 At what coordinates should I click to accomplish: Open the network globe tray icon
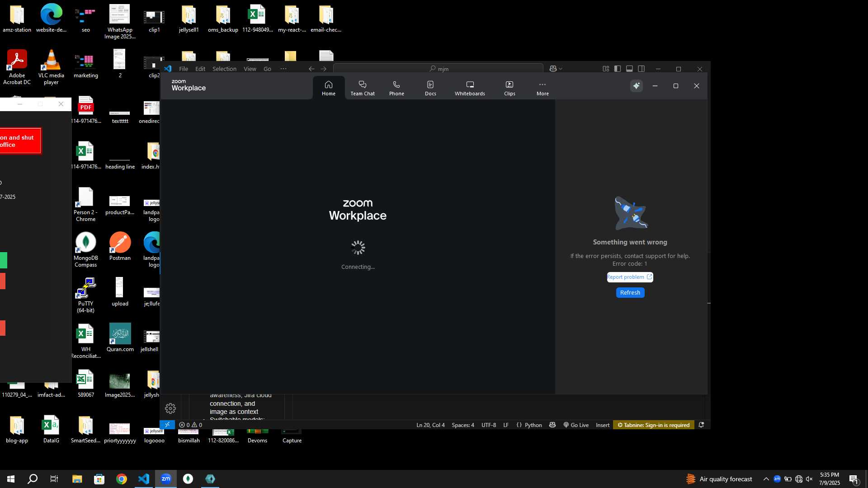coord(799,479)
